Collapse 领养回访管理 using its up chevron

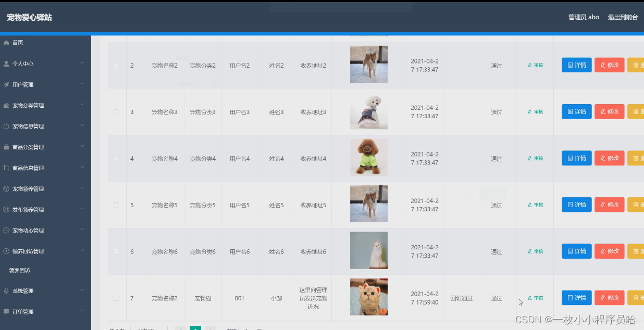pos(82,250)
